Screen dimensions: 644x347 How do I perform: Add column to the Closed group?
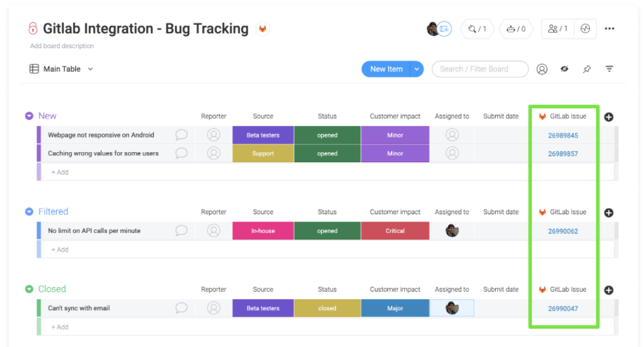point(609,290)
